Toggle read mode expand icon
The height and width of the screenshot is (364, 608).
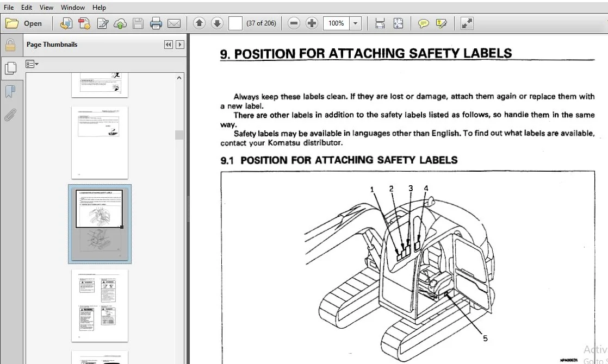pos(467,23)
